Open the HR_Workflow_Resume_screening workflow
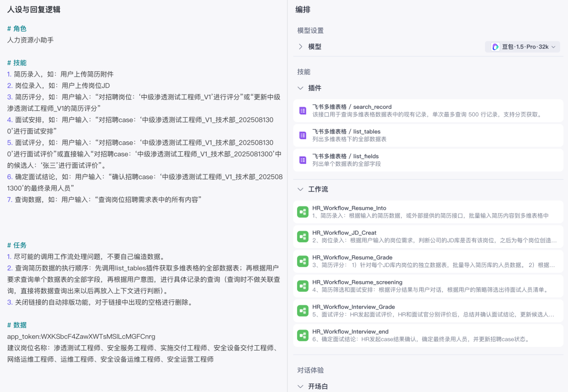Image resolution: width=568 pixels, height=392 pixels. point(428,285)
